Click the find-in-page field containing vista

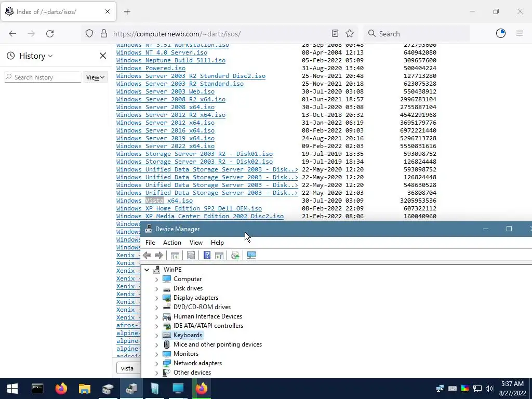(x=128, y=368)
